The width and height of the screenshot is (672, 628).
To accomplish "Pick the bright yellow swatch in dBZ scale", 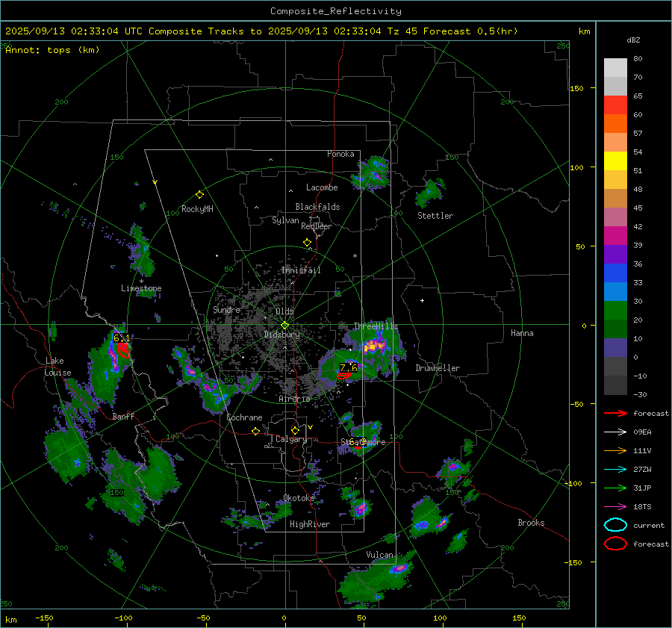I will 615,161.
